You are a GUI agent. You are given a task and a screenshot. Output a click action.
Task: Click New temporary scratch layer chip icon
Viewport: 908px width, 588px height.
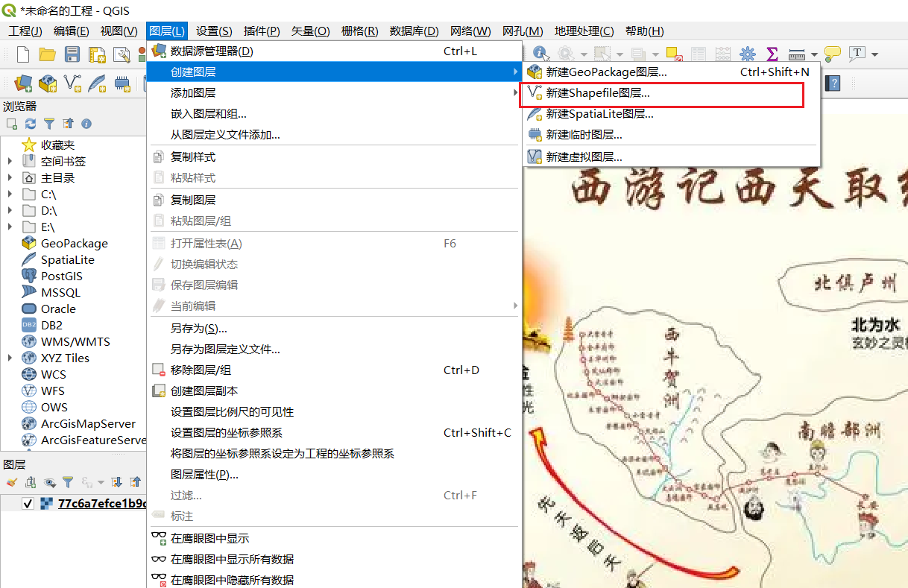122,83
